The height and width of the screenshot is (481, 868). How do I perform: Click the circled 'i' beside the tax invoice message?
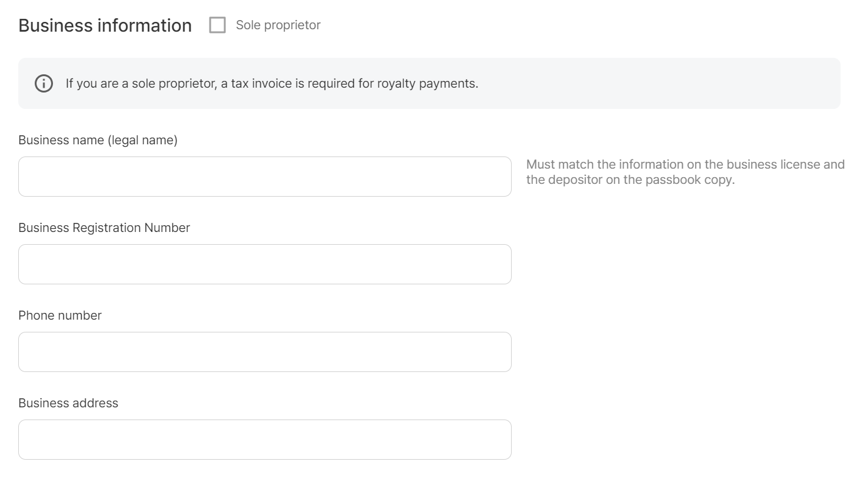coord(43,83)
